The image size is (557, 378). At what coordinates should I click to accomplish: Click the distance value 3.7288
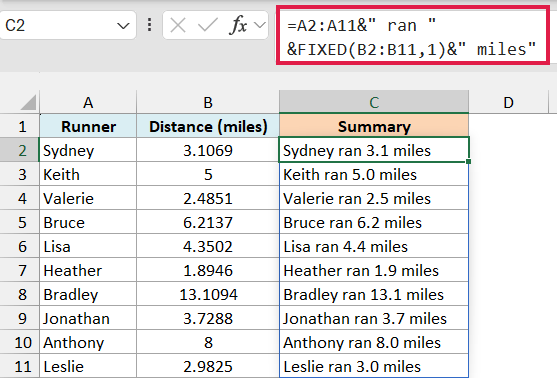208,318
